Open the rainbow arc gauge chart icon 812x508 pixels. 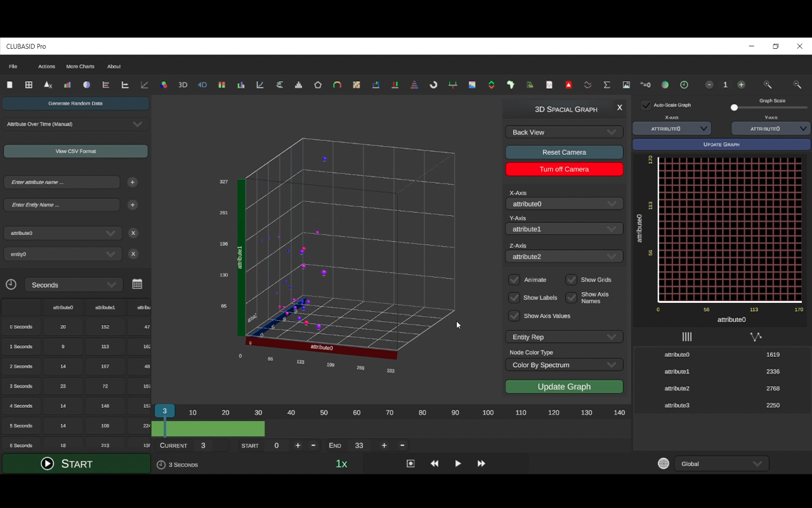click(337, 85)
